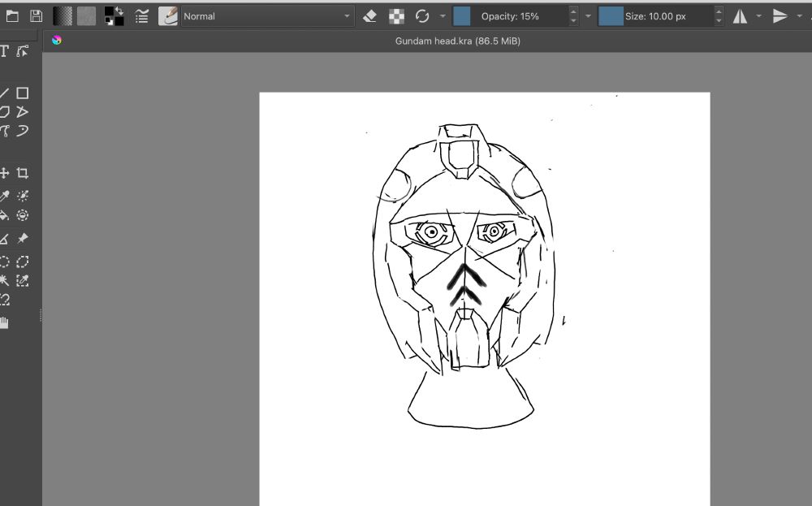Select the Move tool
The height and width of the screenshot is (506, 812).
pyautogui.click(x=4, y=173)
